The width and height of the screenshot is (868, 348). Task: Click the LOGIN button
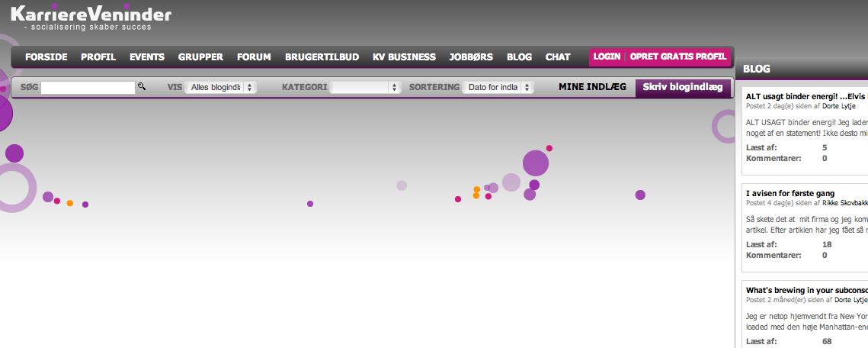click(607, 57)
